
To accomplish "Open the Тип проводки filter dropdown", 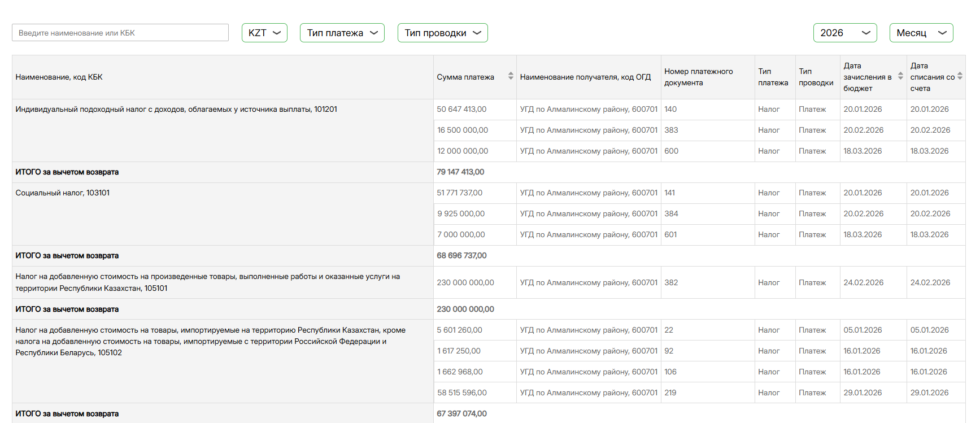I will (442, 33).
